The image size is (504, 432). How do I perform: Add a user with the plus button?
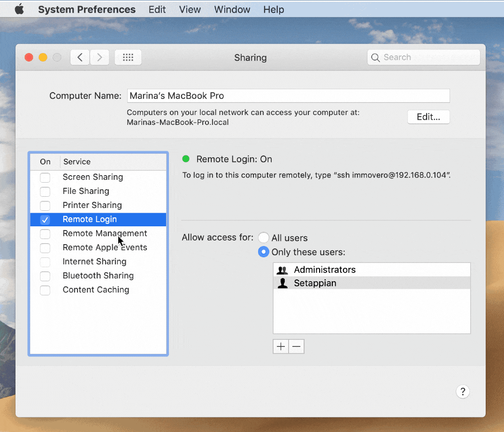281,347
